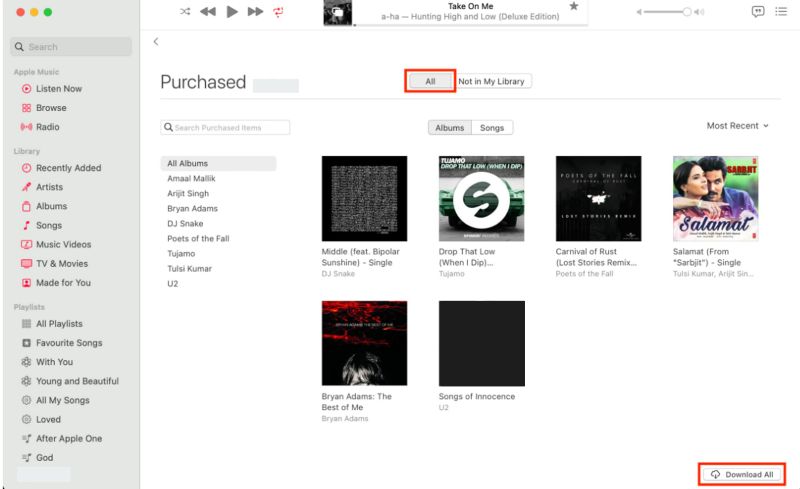Switch to the Albums tab

tap(449, 128)
